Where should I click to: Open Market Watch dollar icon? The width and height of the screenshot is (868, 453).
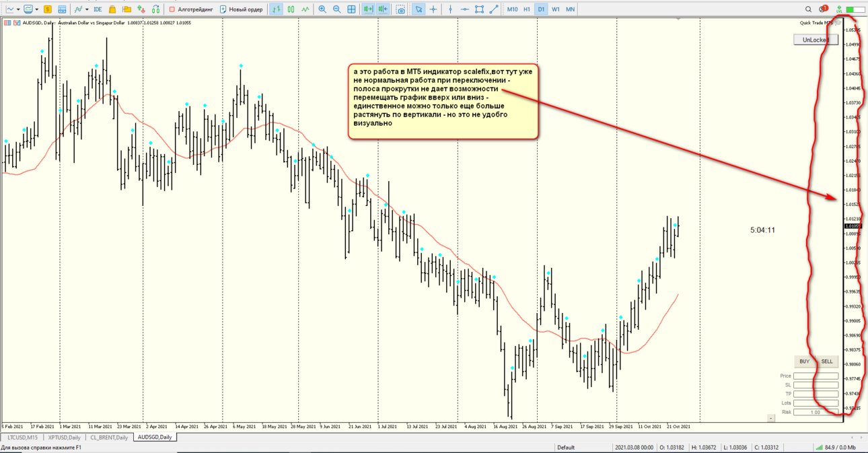48,9
